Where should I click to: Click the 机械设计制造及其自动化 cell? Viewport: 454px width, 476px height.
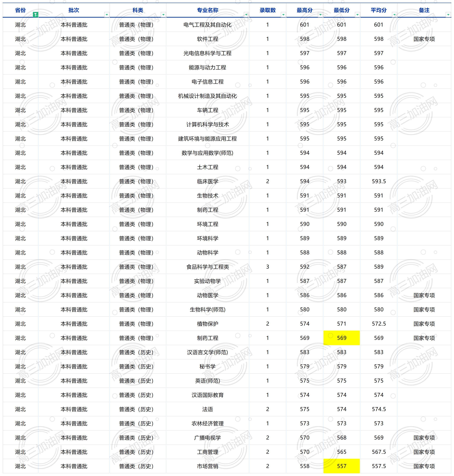click(x=208, y=96)
